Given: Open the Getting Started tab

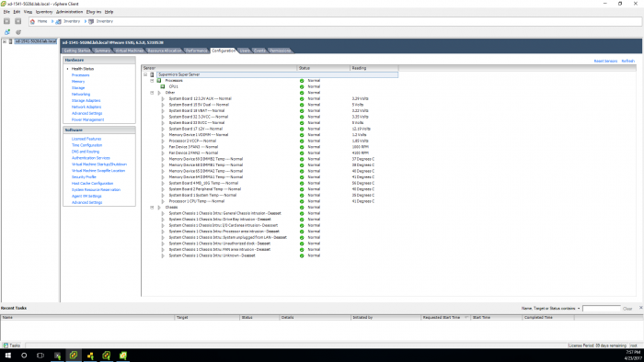Looking at the screenshot, I should coord(76,51).
